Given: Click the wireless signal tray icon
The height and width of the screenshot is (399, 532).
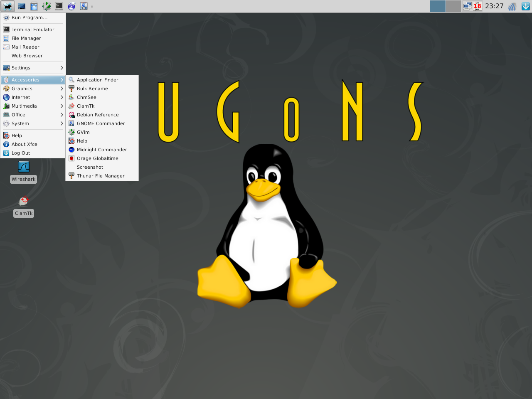Looking at the screenshot, I should pyautogui.click(x=512, y=6).
